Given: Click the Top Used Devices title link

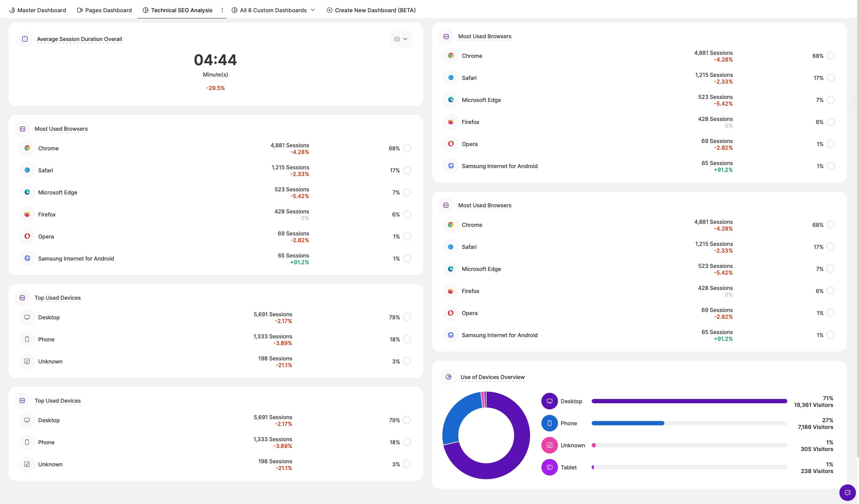Looking at the screenshot, I should [x=58, y=298].
